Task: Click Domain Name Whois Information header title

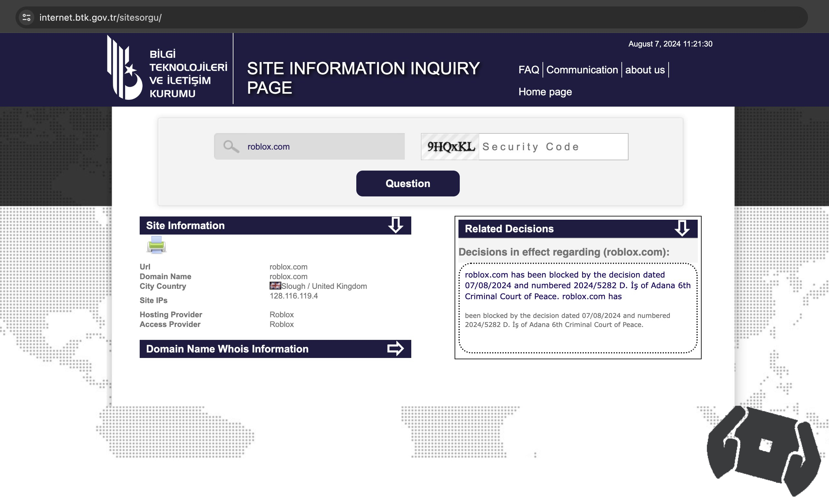Action: (x=227, y=349)
